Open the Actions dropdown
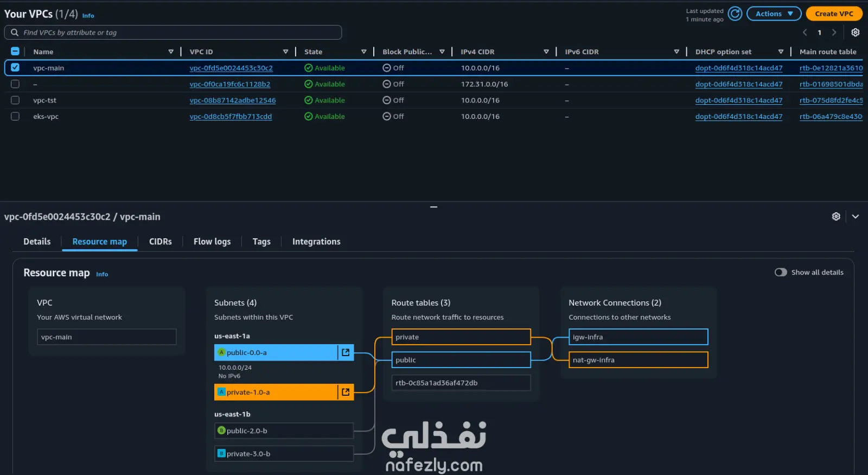The height and width of the screenshot is (475, 868). [774, 14]
